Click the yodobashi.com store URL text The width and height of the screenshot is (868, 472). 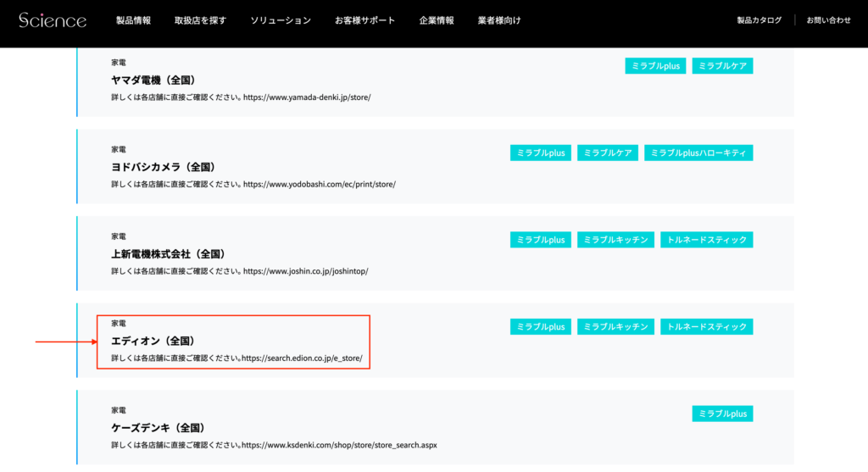[320, 184]
